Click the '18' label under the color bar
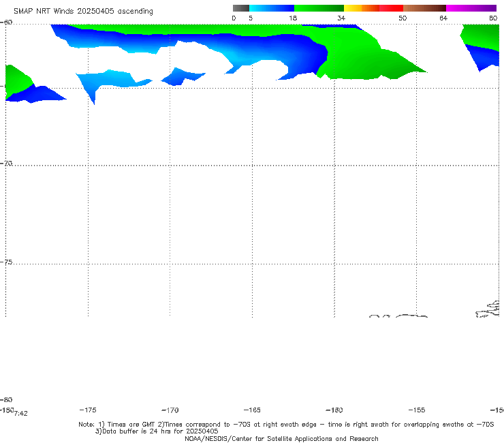Image resolution: width=504 pixels, height=443 pixels. pyautogui.click(x=293, y=18)
